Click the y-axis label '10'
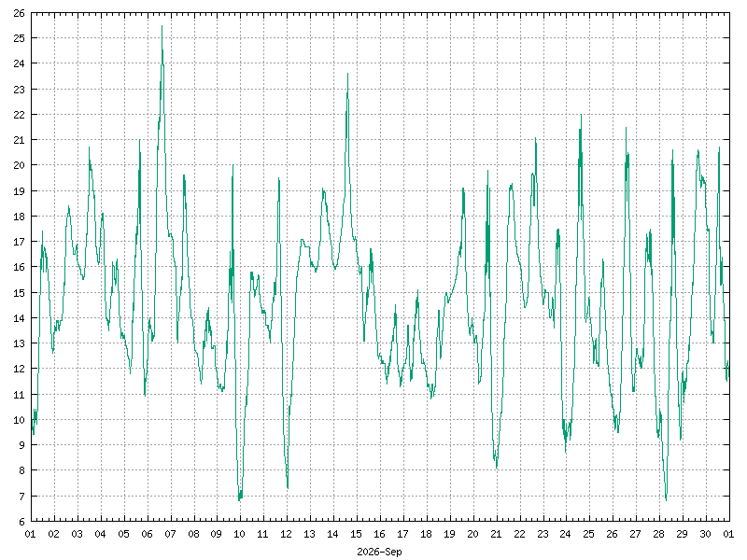The width and height of the screenshot is (747, 560). [19, 420]
